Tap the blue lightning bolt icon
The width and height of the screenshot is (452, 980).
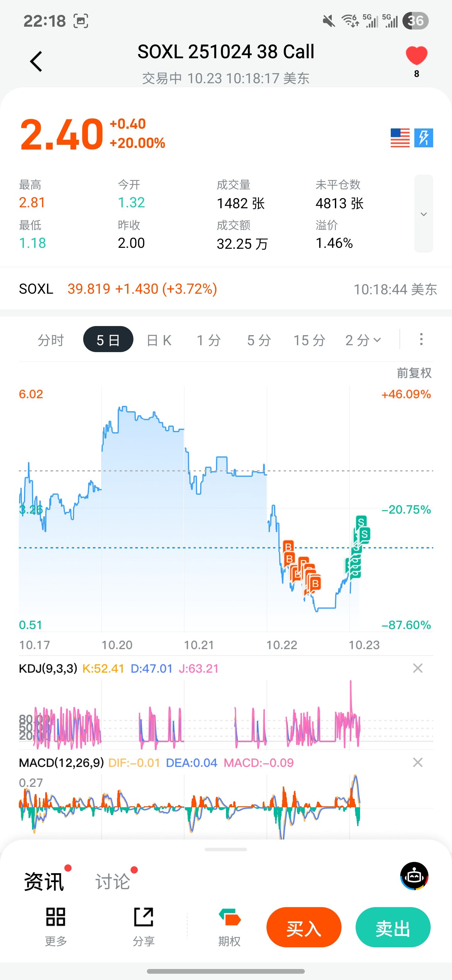pos(423,138)
